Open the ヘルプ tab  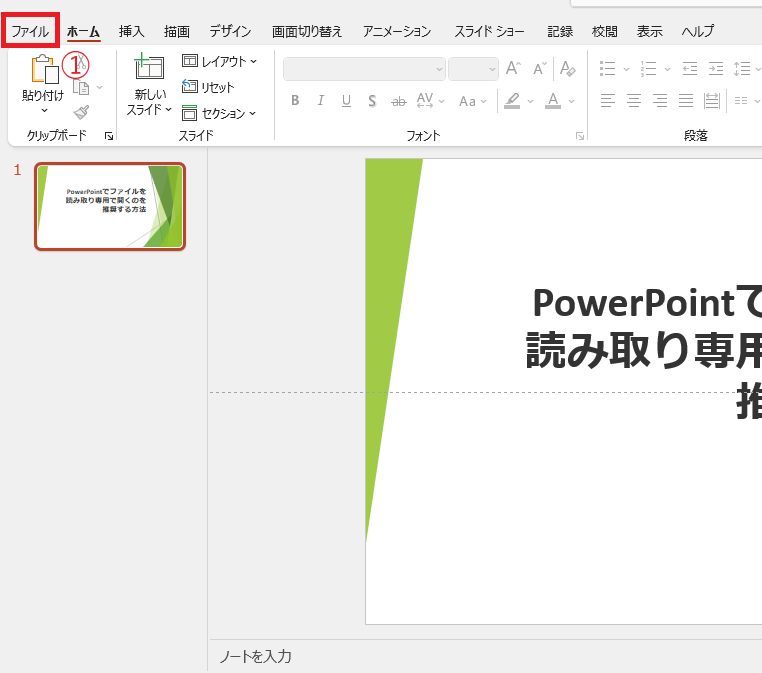pos(697,31)
